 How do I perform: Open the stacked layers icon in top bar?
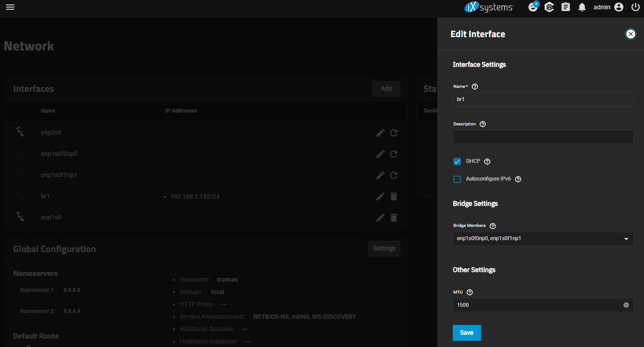tap(549, 7)
